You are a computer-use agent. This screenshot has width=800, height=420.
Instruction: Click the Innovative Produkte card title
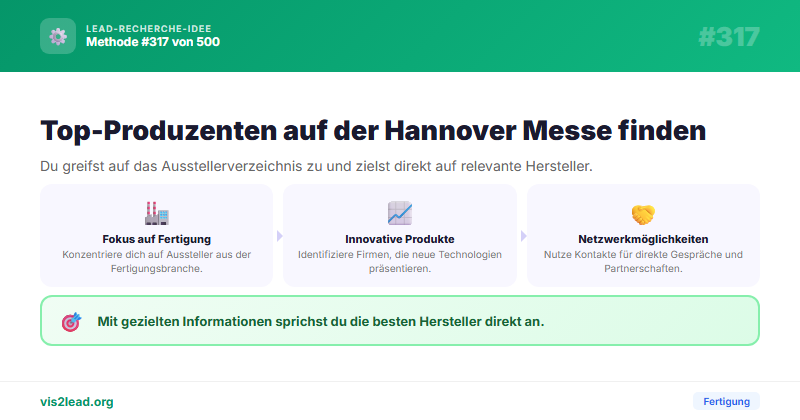point(399,239)
